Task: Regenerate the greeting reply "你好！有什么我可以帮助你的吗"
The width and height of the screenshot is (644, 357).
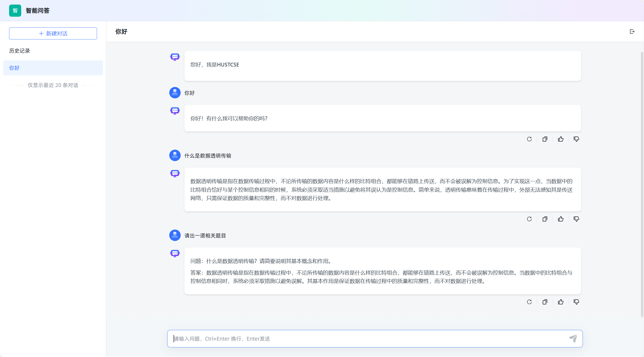Action: (529, 139)
